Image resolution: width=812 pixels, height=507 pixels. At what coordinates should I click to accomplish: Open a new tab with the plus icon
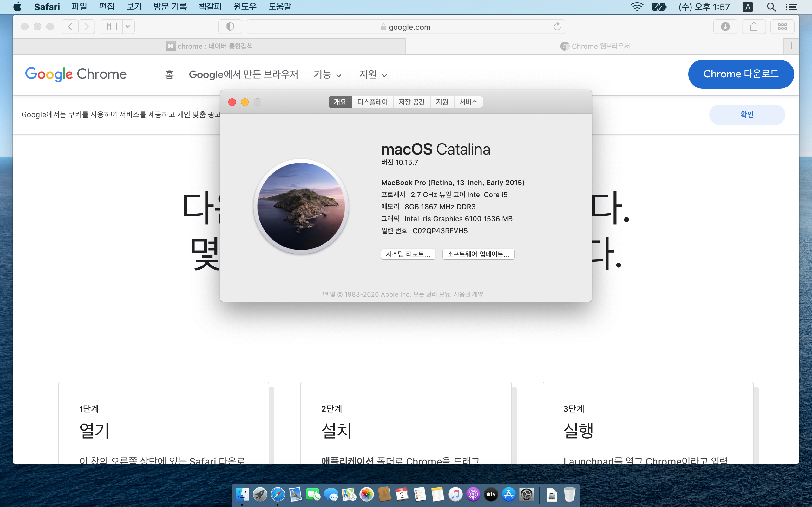(x=791, y=46)
